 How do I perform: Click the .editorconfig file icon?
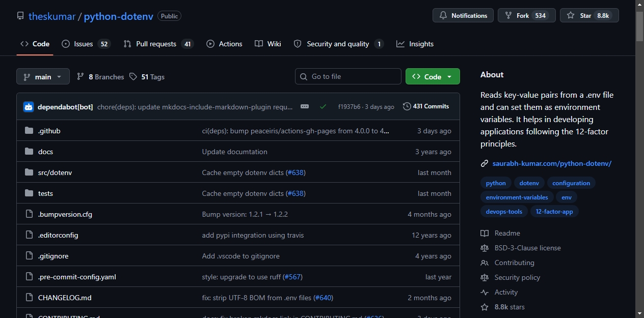[29, 235]
